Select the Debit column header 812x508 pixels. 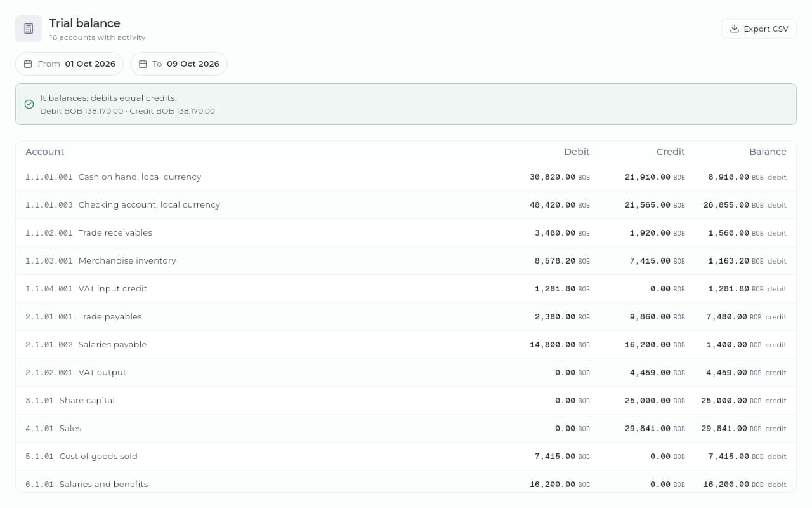pyautogui.click(x=577, y=152)
